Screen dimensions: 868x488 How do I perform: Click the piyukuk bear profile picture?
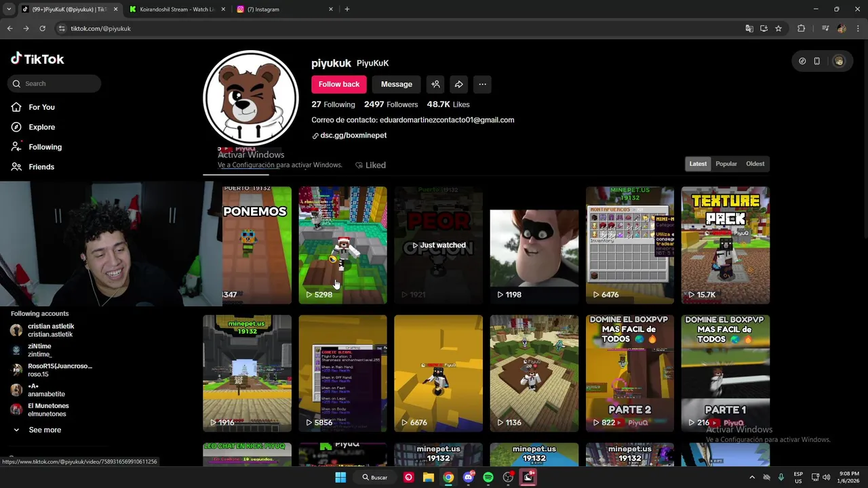pos(251,98)
